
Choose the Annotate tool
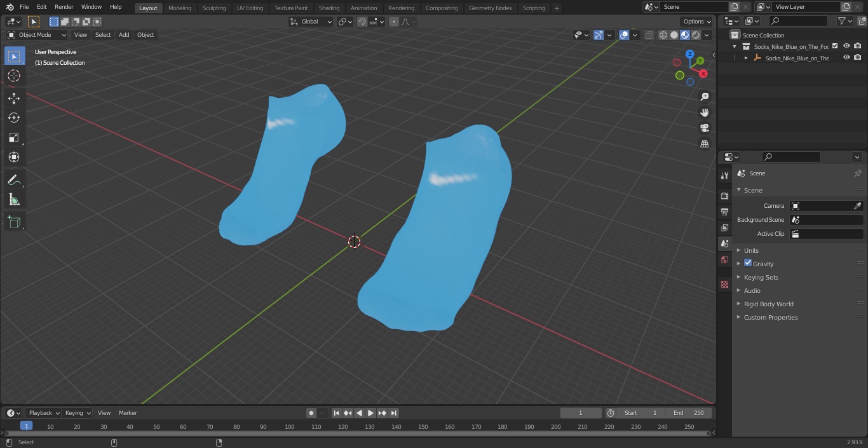click(x=14, y=180)
